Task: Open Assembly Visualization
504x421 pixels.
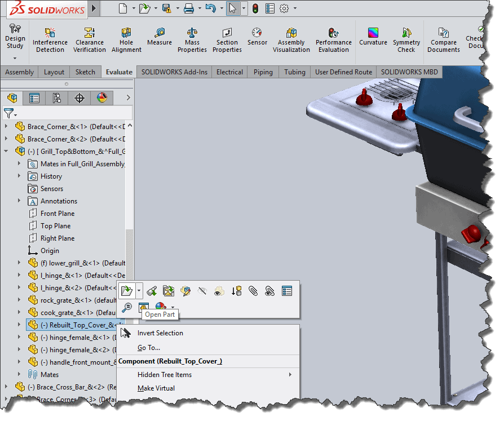Action: [291, 40]
